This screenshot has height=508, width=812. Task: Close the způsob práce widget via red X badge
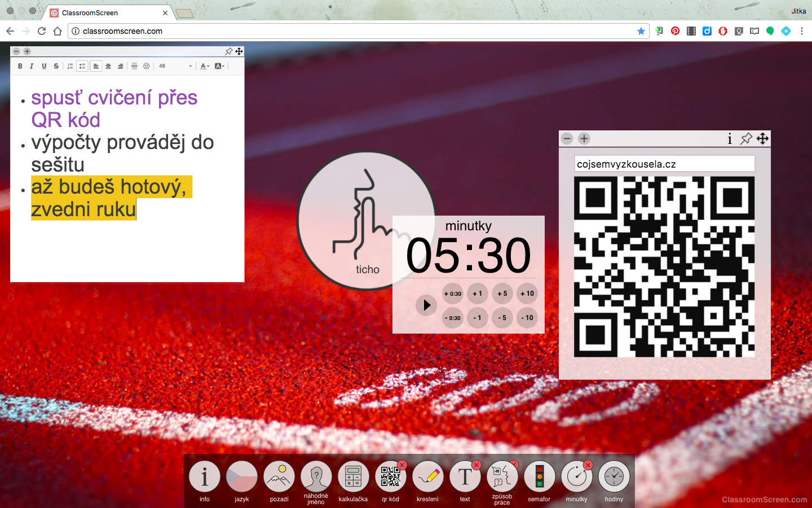pos(514,465)
